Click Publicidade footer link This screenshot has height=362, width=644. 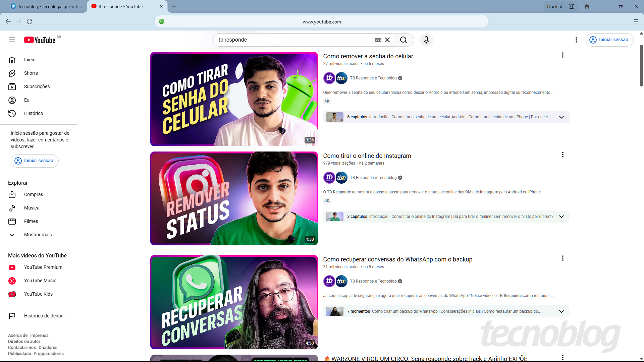tap(19, 354)
